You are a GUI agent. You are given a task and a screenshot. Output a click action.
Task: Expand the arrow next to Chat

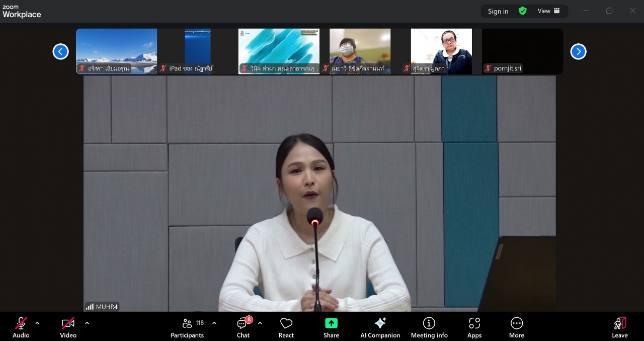point(260,323)
